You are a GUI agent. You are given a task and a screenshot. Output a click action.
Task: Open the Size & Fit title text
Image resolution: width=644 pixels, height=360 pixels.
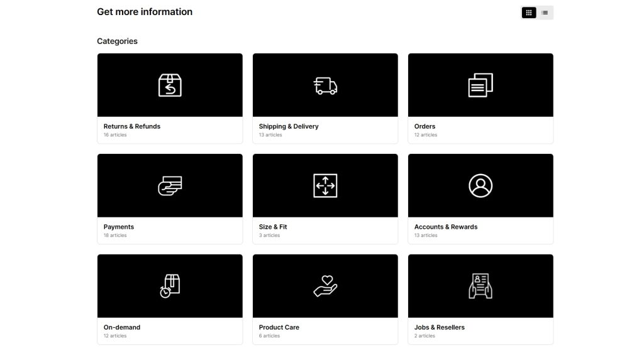click(273, 227)
